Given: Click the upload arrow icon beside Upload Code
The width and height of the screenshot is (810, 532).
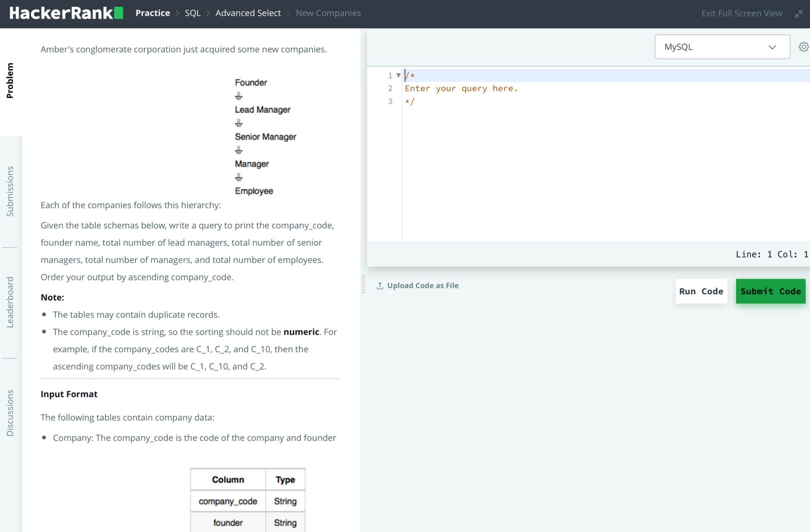Looking at the screenshot, I should [379, 285].
